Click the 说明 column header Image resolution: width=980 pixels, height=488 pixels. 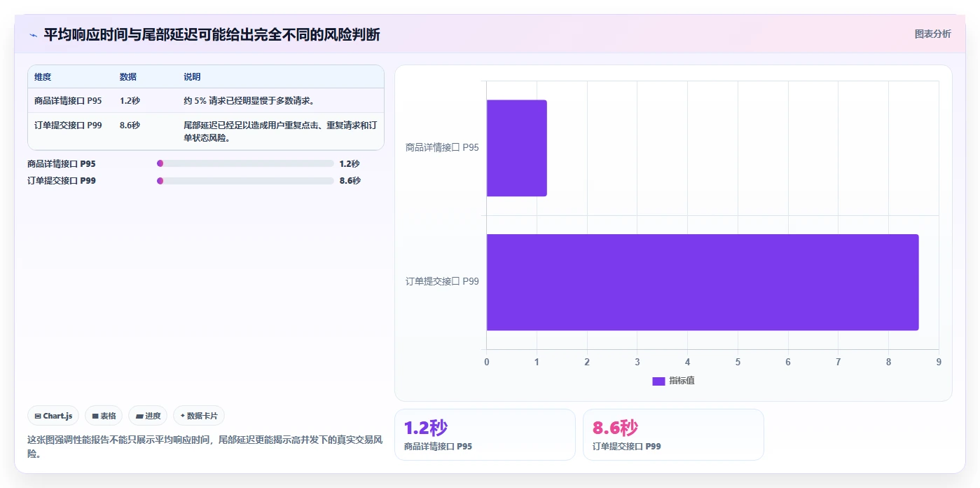click(x=192, y=77)
